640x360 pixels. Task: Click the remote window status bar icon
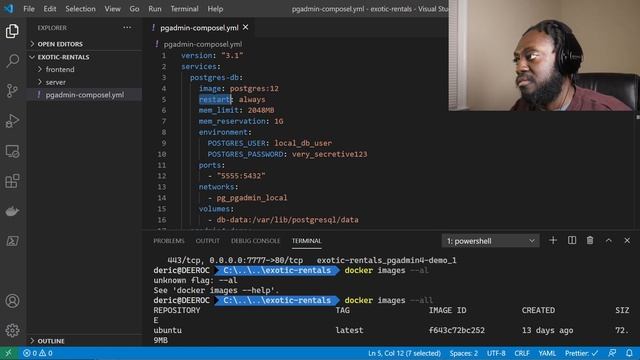[x=9, y=353]
